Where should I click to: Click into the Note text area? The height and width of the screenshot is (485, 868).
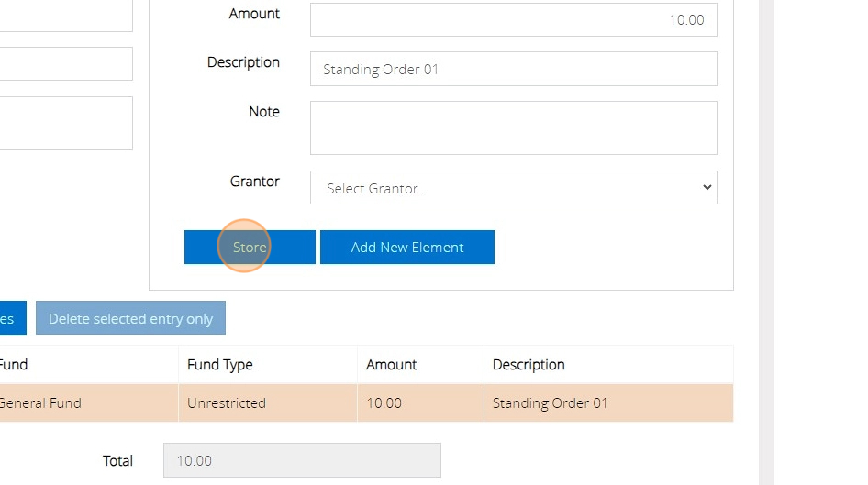(x=513, y=127)
